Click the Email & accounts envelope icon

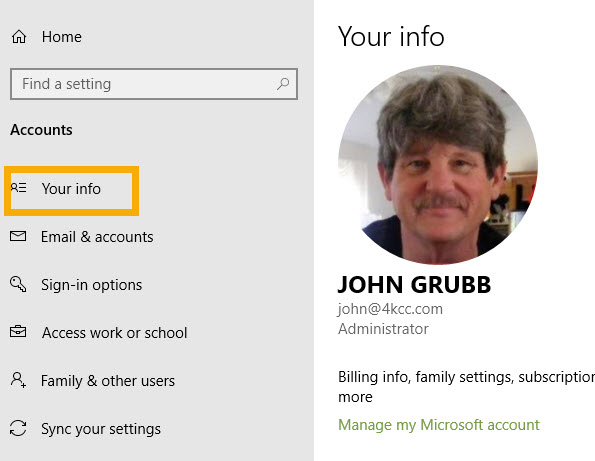point(18,236)
